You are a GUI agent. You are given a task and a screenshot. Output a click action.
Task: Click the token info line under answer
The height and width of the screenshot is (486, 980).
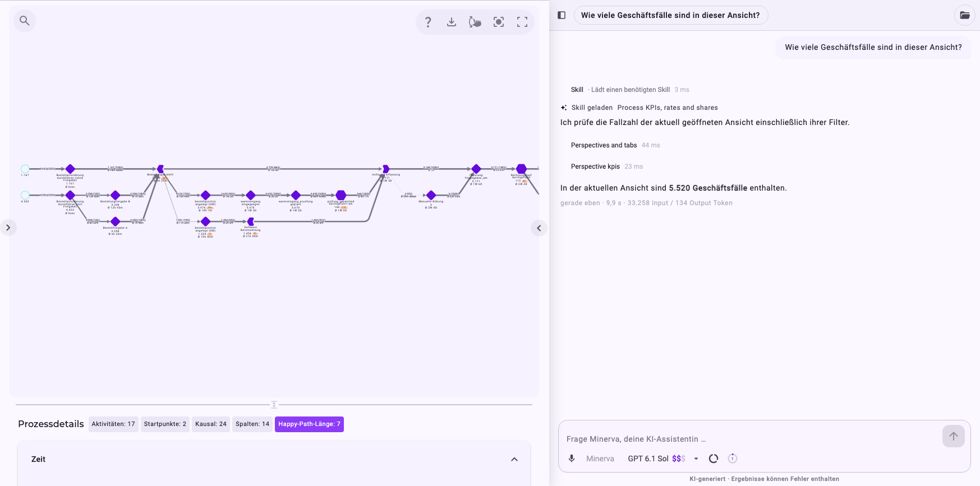(646, 203)
